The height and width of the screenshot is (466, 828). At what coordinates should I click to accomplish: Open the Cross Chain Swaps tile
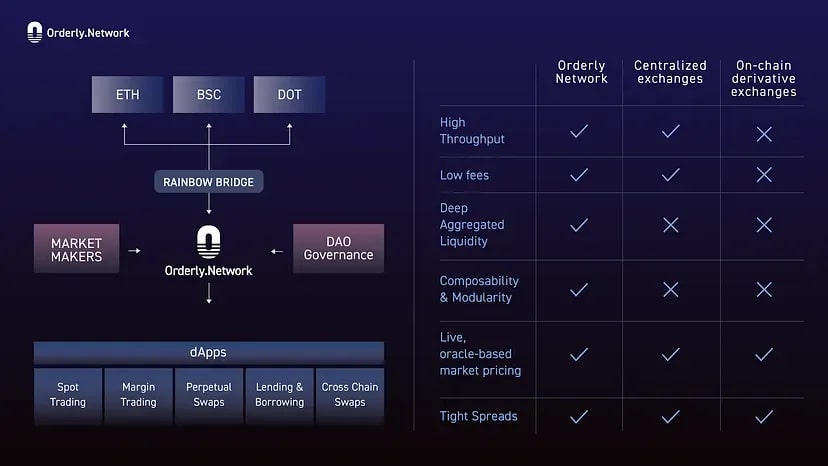point(350,395)
